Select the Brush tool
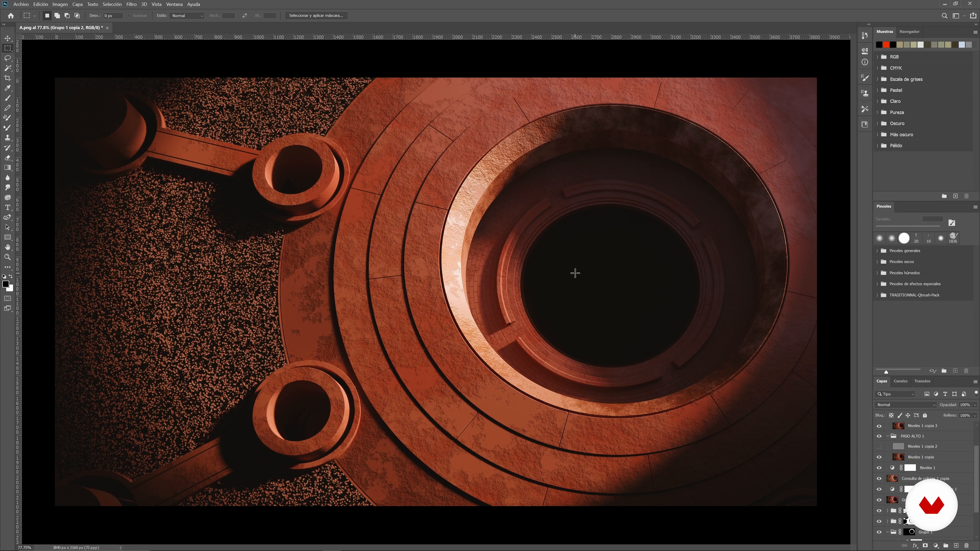 tap(8, 98)
